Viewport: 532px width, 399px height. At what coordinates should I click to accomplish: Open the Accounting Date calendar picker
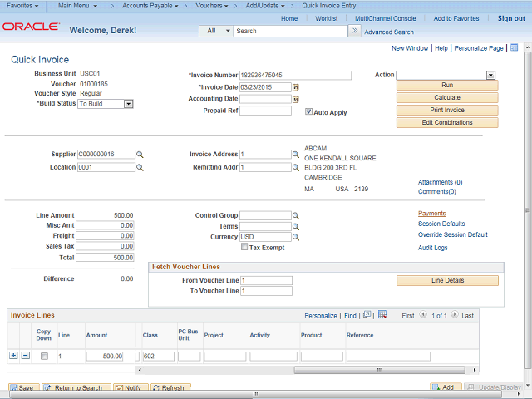(296, 99)
